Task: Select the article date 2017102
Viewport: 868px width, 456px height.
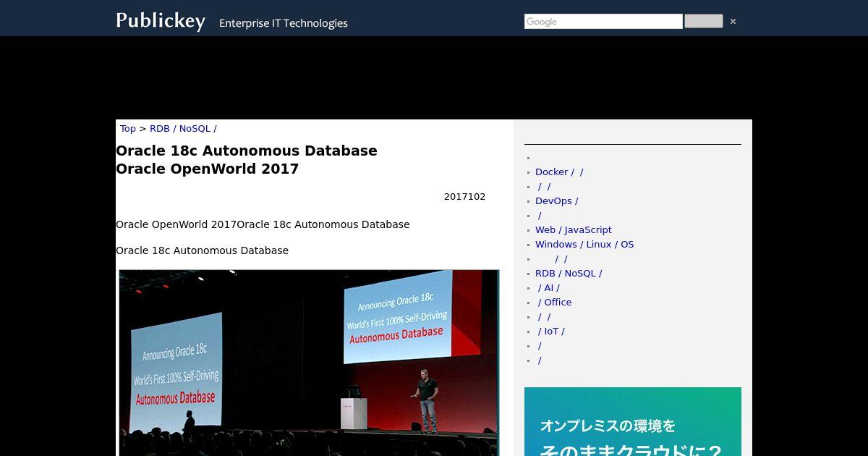Action: 464,197
